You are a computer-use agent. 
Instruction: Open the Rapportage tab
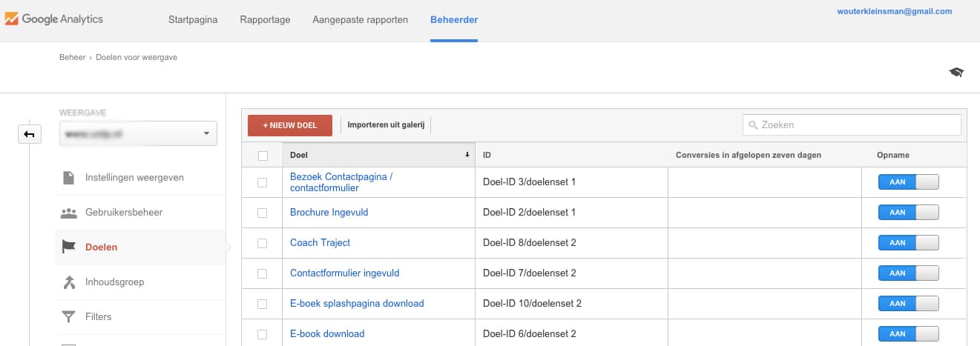tap(265, 20)
